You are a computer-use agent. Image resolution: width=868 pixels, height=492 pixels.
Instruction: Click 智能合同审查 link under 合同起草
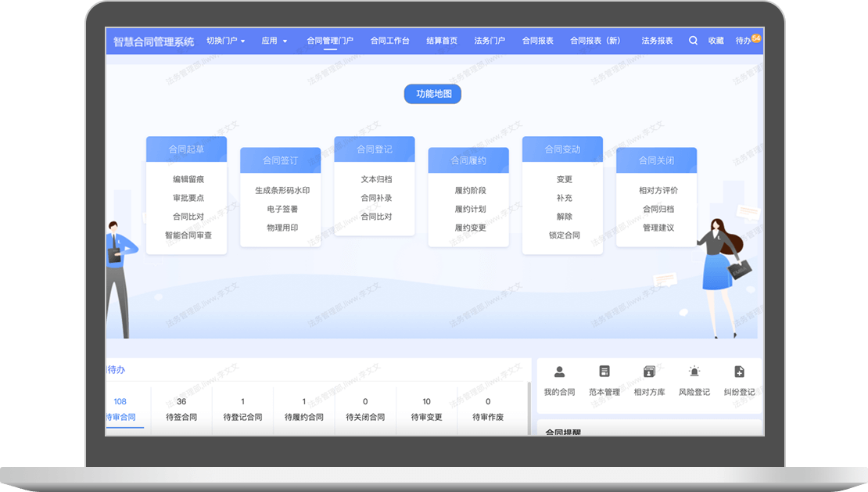[188, 235]
